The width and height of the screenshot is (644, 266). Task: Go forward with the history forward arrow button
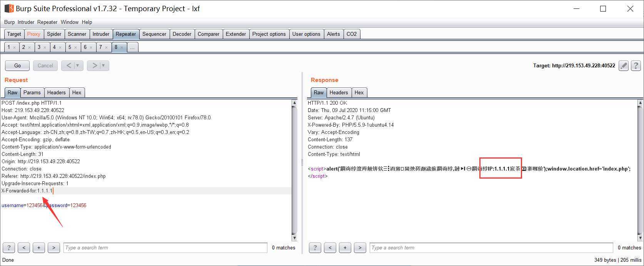[x=94, y=65]
